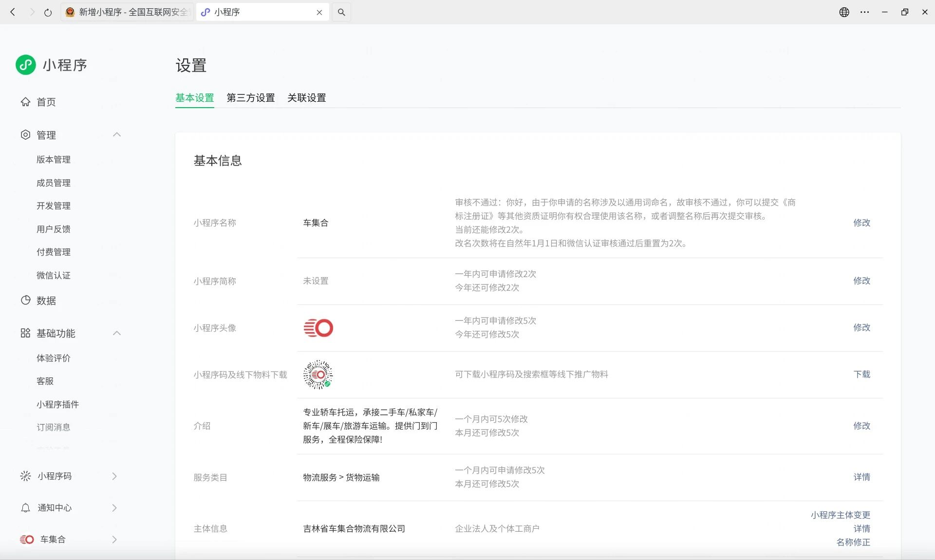This screenshot has width=935, height=560.
Task: Collapse the 基础功能 section chevron
Action: point(117,333)
